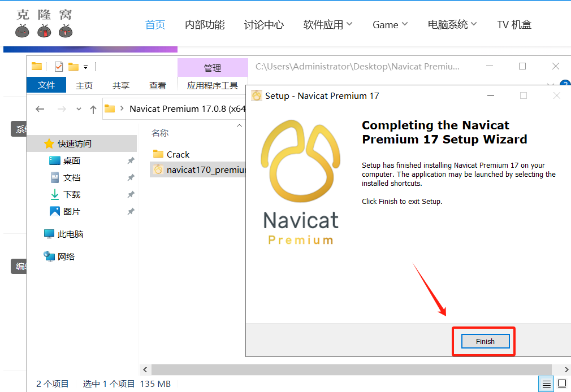This screenshot has width=571, height=392.
Task: Expand the Game dropdown menu
Action: pos(390,25)
